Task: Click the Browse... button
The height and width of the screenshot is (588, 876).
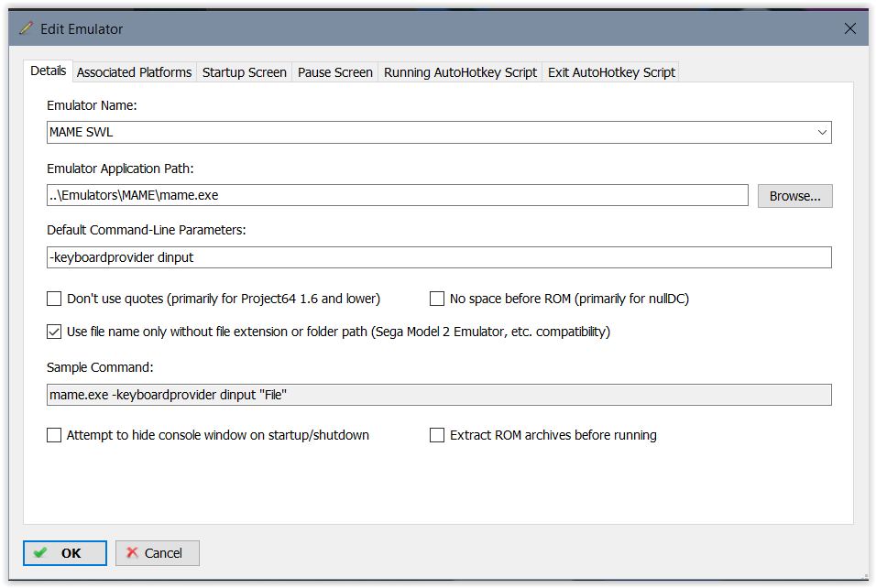Action: point(794,196)
